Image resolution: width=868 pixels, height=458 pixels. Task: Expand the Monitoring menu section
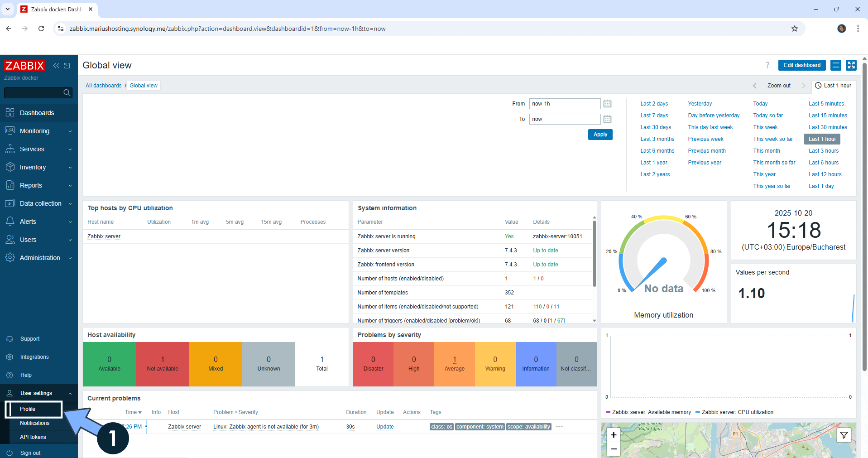(39, 131)
